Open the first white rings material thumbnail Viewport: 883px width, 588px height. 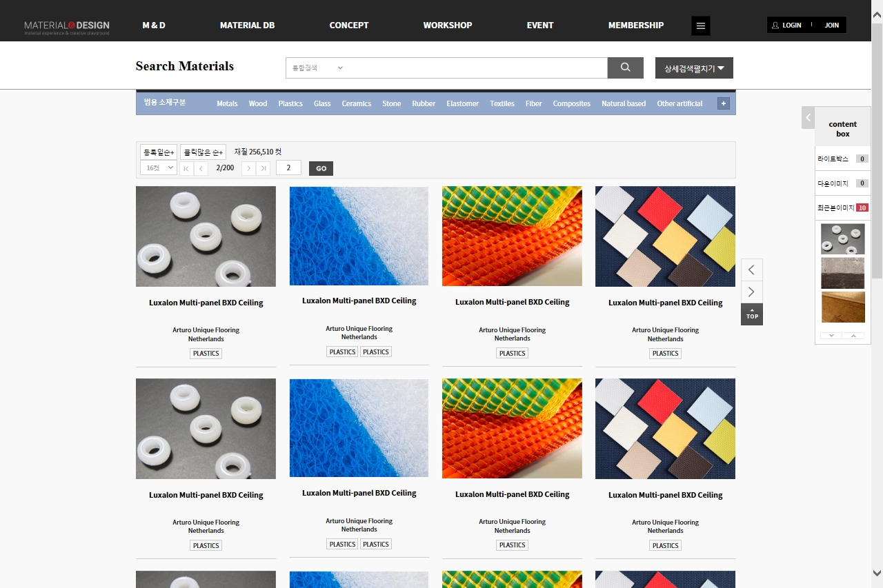click(206, 236)
